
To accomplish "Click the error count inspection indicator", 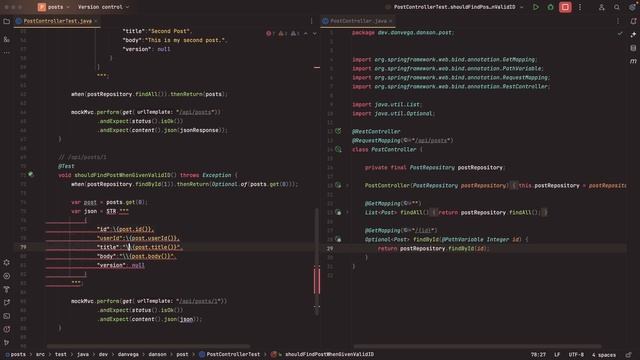I will tap(270, 33).
